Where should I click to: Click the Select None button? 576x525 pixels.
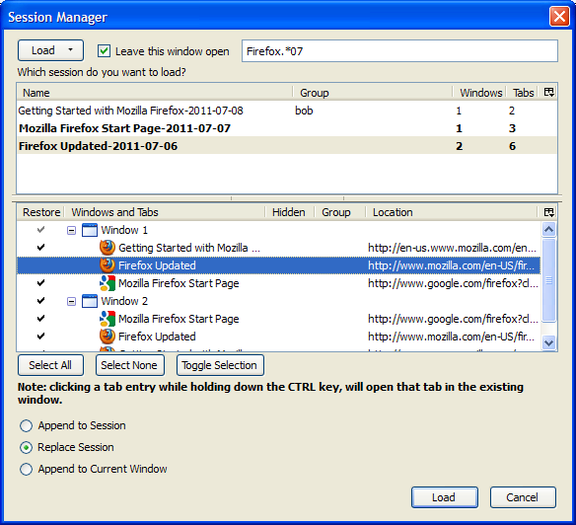point(130,365)
